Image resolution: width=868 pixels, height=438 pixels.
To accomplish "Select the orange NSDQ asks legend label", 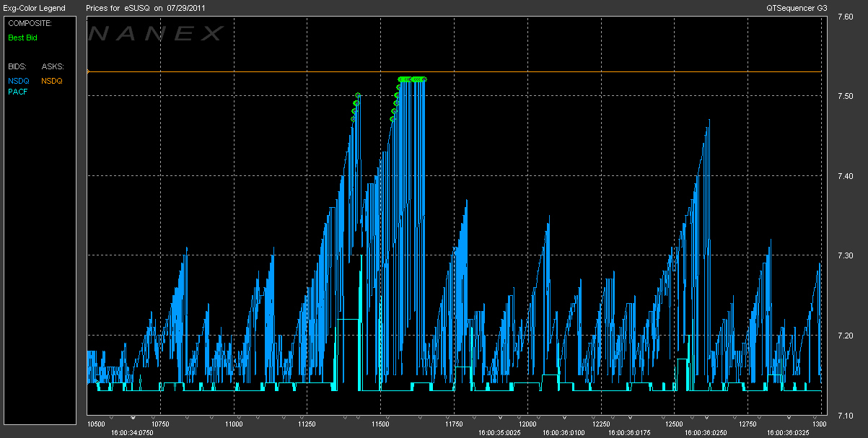I will pyautogui.click(x=52, y=81).
